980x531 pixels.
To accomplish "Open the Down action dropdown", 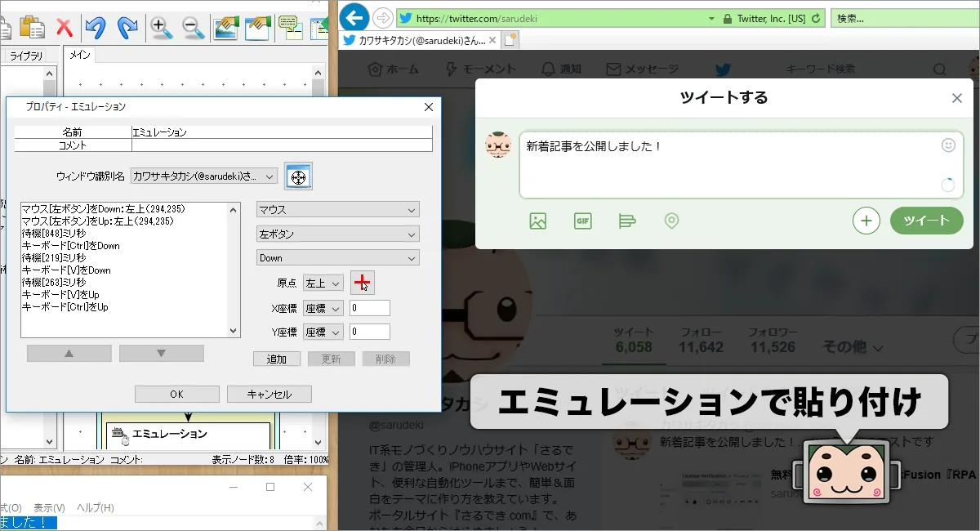I will 338,257.
